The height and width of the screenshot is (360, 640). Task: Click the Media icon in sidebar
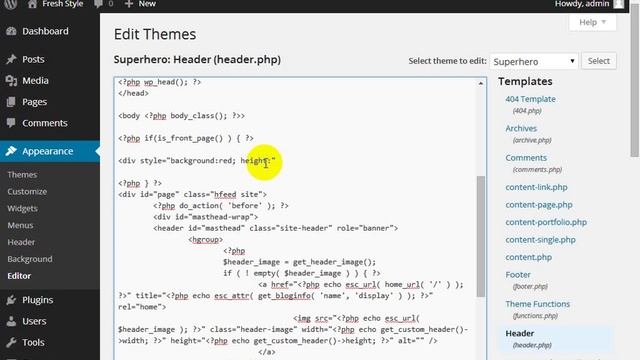coord(11,81)
